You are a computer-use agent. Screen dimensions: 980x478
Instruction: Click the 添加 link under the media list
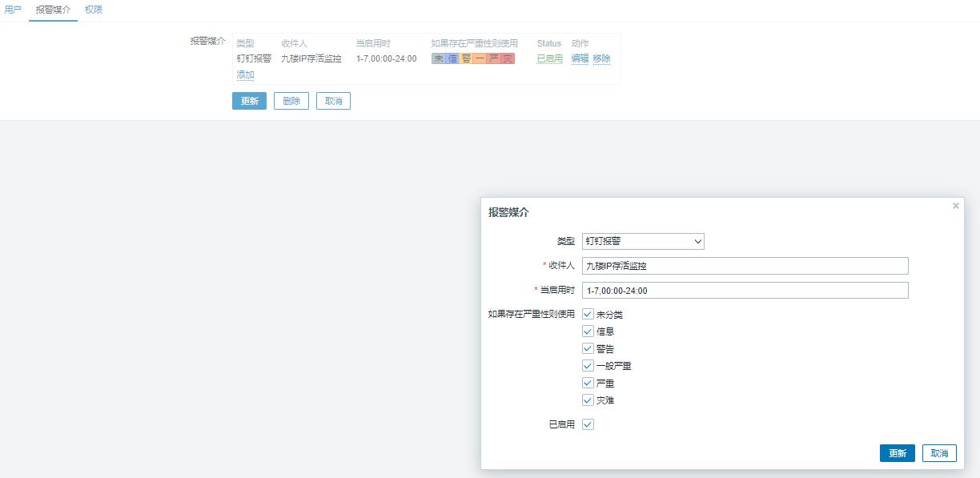point(245,74)
